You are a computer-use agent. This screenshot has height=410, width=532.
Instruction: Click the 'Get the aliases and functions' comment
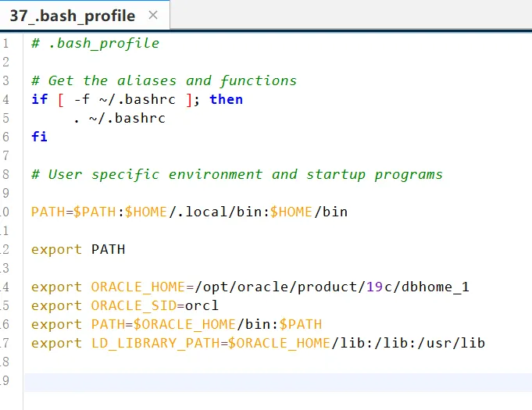click(x=173, y=80)
